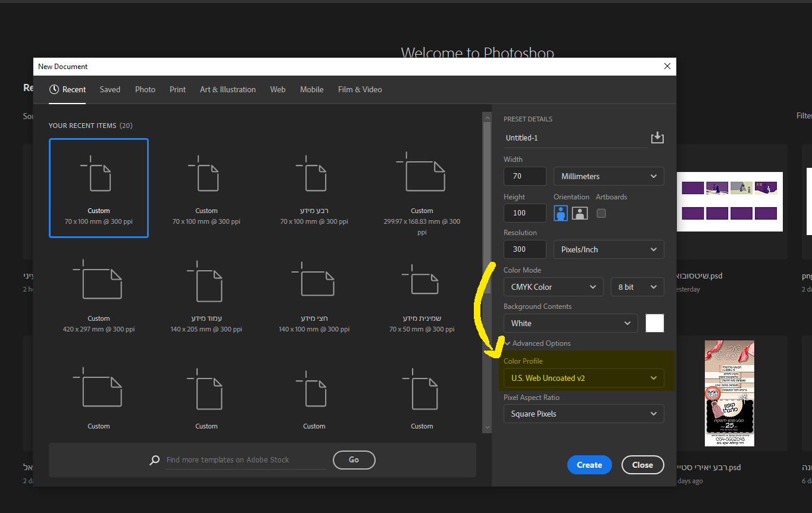812x513 pixels.
Task: Select landscape orientation icon
Action: [580, 213]
